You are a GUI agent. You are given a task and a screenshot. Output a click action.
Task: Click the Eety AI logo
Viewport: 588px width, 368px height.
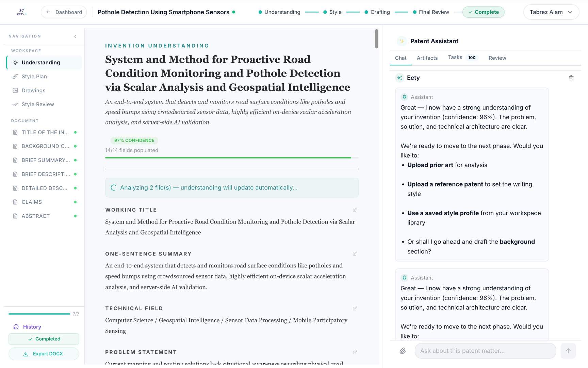coord(21,12)
